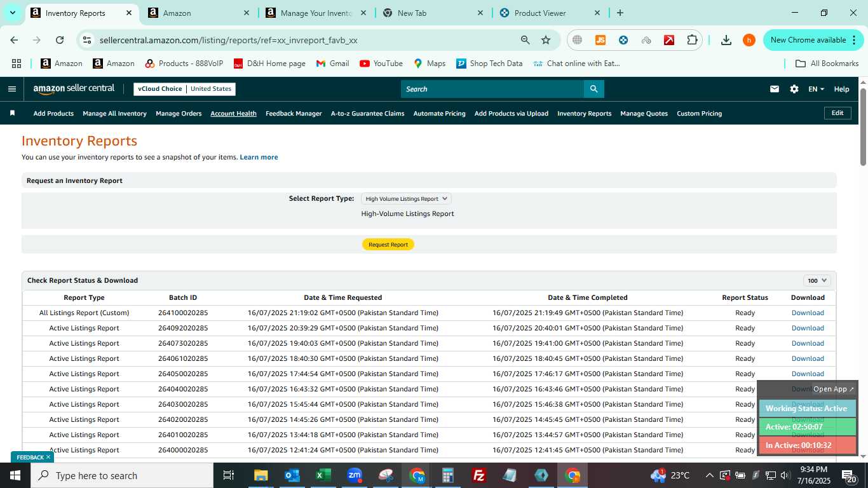Open the 100 rows per page dropdown
Image resolution: width=868 pixels, height=488 pixels.
(817, 280)
